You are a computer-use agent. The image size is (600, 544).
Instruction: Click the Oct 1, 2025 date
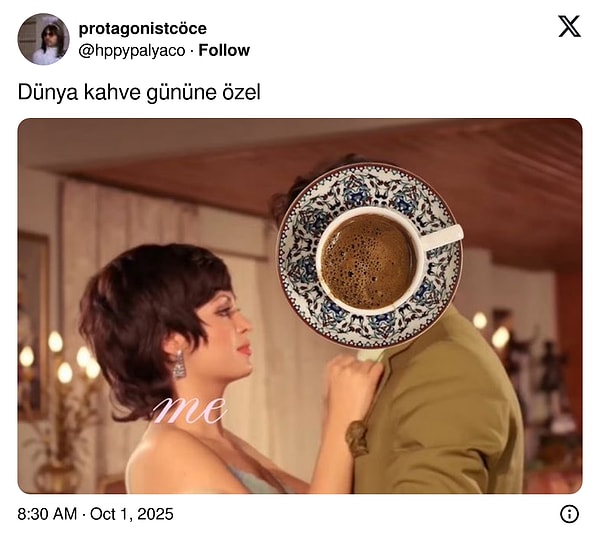point(132,514)
